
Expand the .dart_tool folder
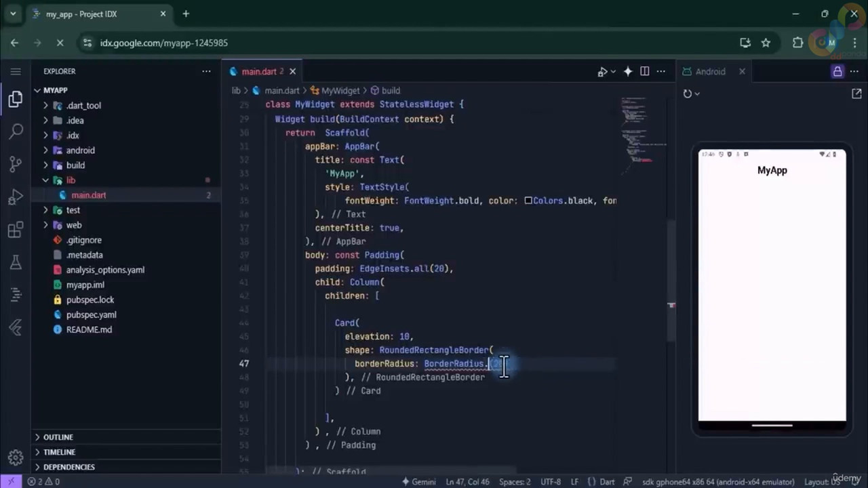pyautogui.click(x=45, y=106)
